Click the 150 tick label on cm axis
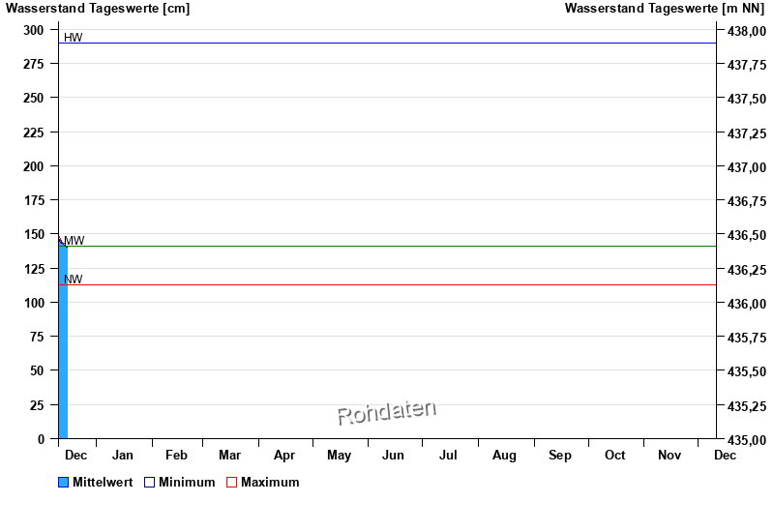The height and width of the screenshot is (532, 774). [x=34, y=234]
